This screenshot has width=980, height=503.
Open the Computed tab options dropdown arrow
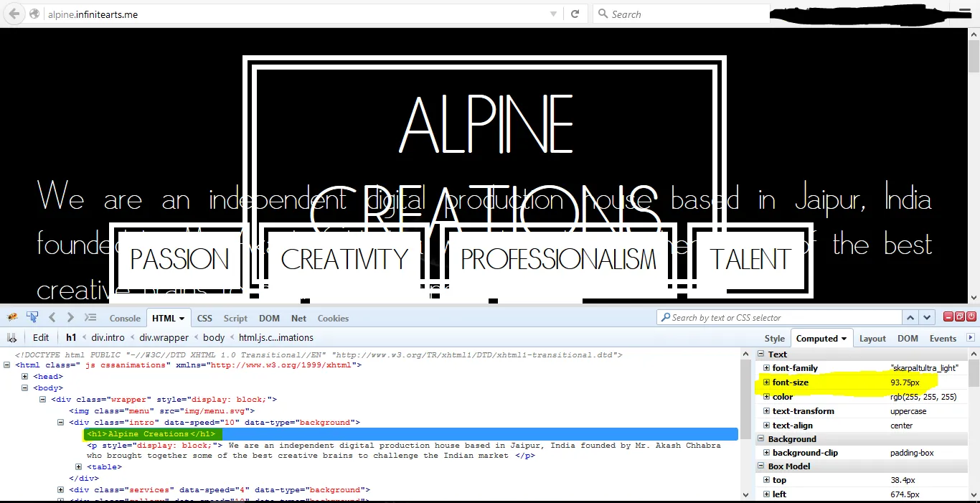tap(844, 339)
